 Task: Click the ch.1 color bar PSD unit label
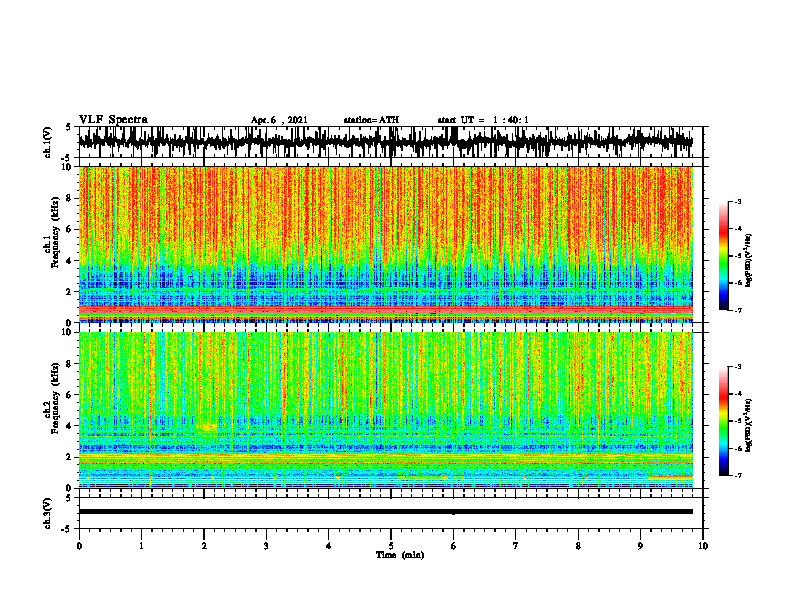(x=749, y=261)
